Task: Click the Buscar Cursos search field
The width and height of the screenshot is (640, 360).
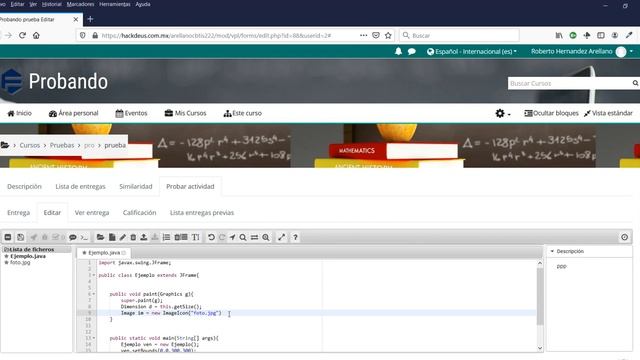Action: click(x=569, y=83)
